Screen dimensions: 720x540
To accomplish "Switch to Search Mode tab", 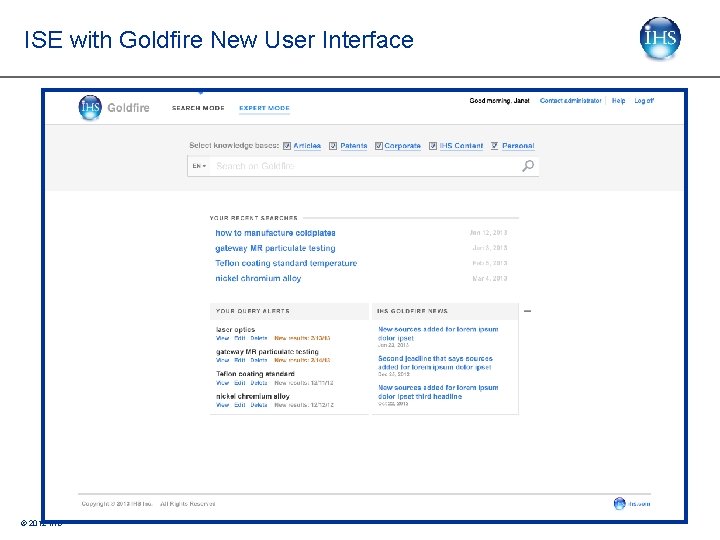I will 198,108.
